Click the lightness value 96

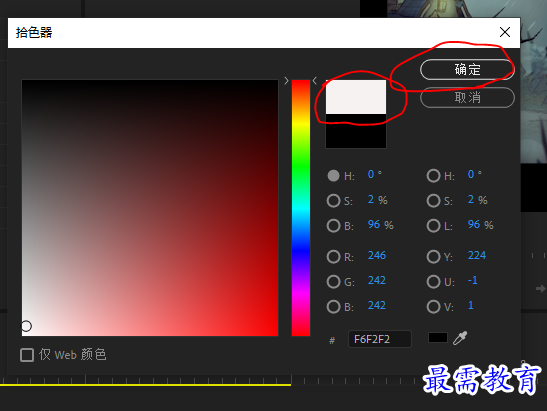click(474, 224)
